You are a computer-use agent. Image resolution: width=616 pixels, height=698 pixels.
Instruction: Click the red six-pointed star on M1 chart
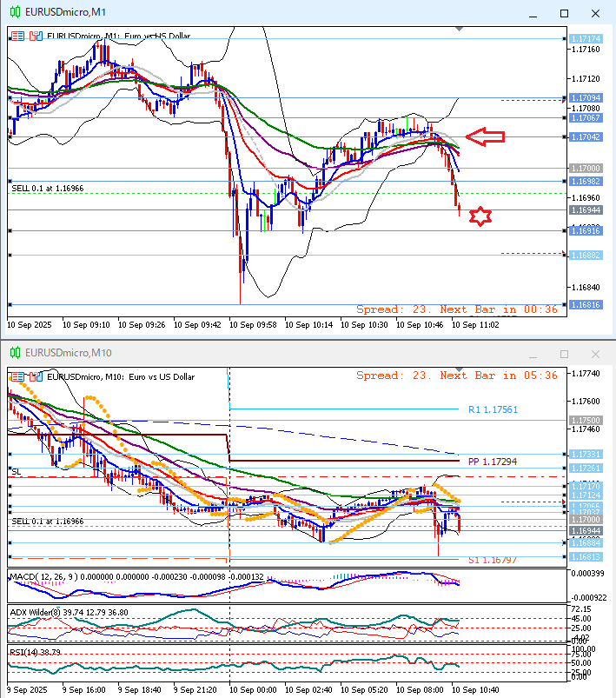click(x=480, y=216)
